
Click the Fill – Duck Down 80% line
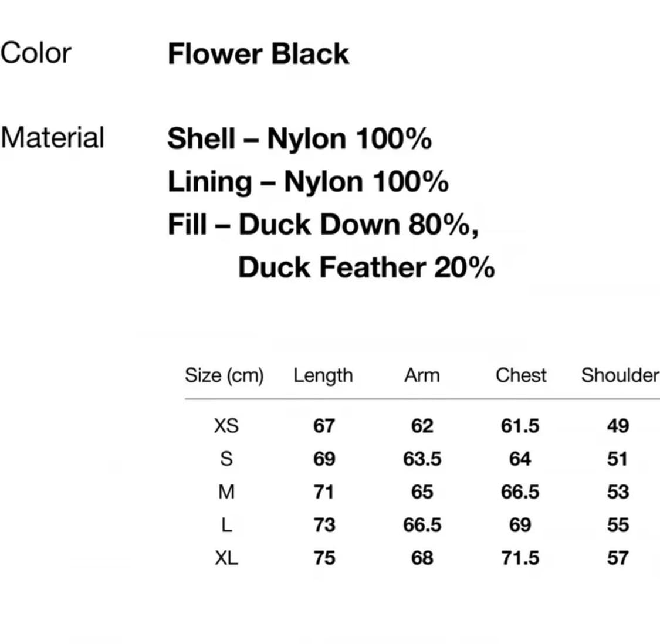(323, 225)
